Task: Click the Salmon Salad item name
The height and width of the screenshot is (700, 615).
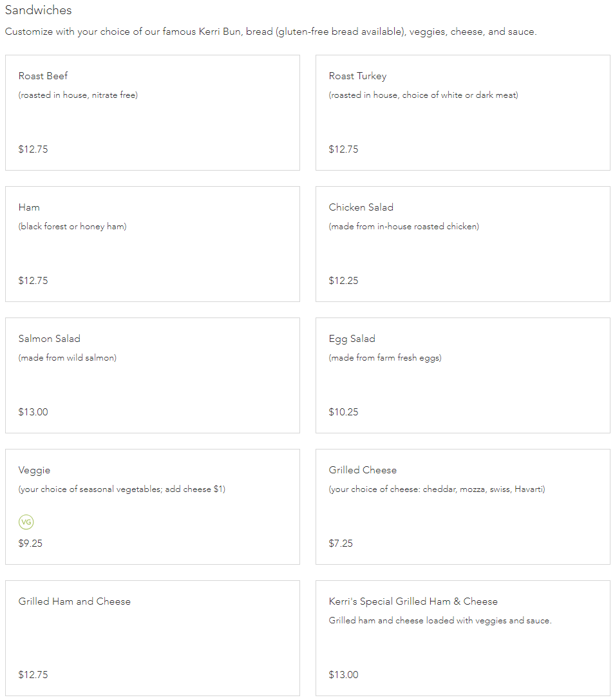Action: (x=49, y=338)
